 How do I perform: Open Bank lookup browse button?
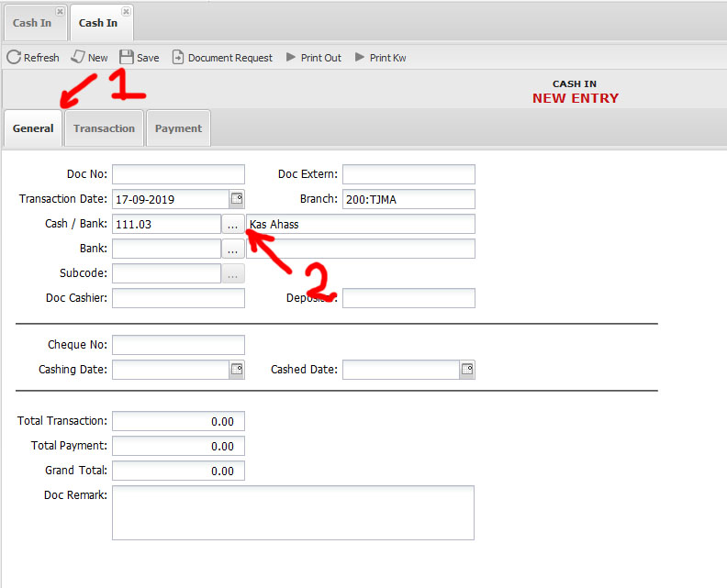[x=233, y=249]
